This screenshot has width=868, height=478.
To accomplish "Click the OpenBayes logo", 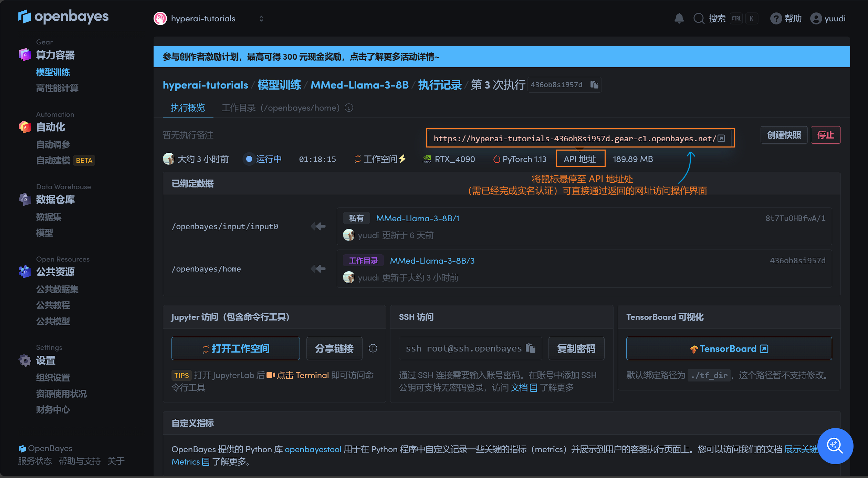I will tap(63, 17).
